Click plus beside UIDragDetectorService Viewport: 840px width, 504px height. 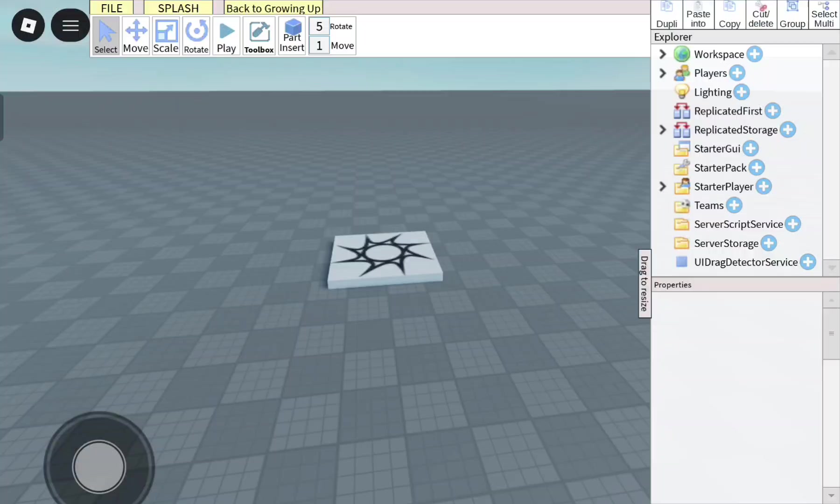pos(808,262)
